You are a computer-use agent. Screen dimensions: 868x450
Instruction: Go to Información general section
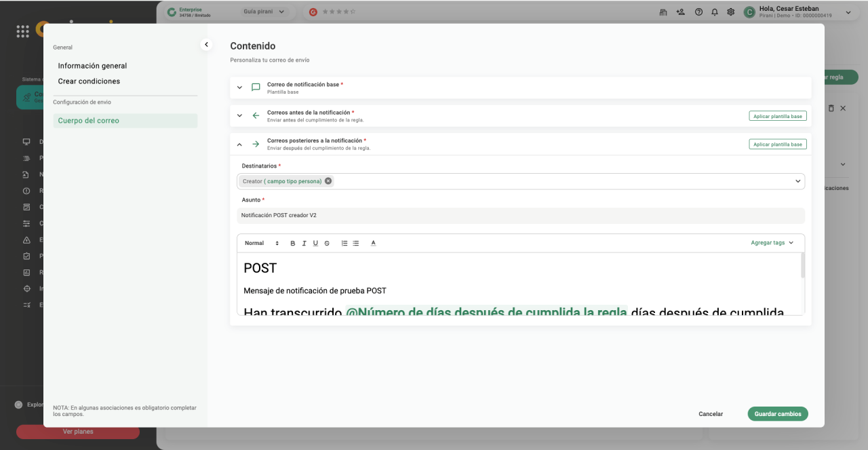(x=92, y=66)
